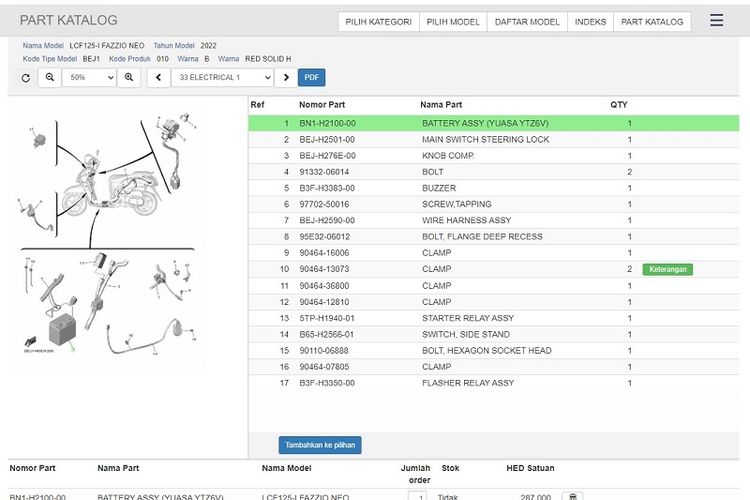Switch to PILIH MODEL tab
The height and width of the screenshot is (500, 750).
click(x=453, y=22)
